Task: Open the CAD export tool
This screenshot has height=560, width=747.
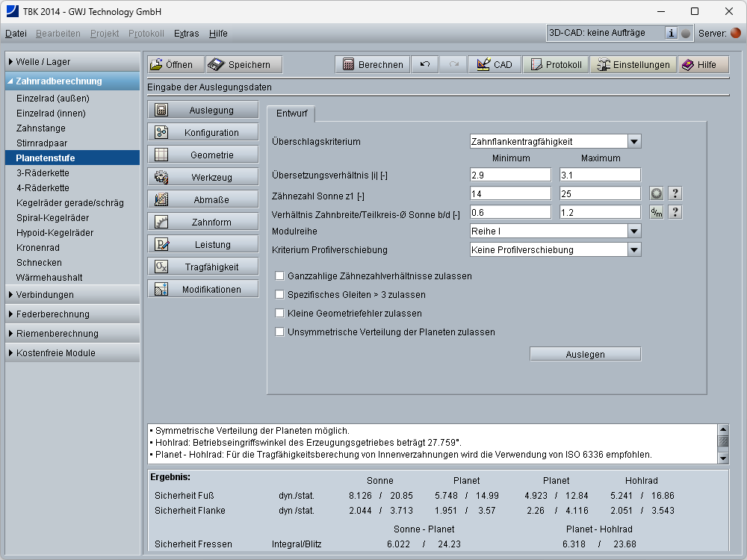Action: click(494, 65)
